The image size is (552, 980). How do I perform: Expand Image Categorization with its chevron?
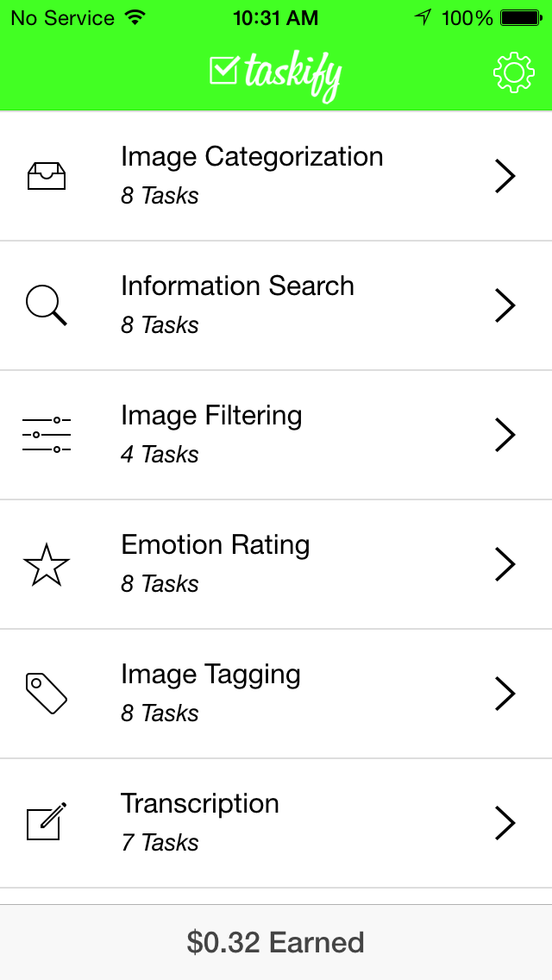[x=505, y=176]
